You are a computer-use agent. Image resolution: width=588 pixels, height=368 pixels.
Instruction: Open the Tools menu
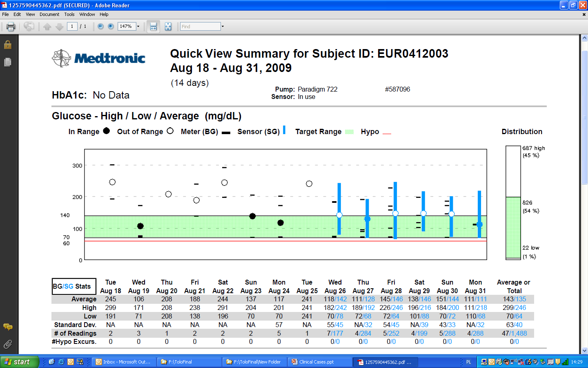(69, 14)
